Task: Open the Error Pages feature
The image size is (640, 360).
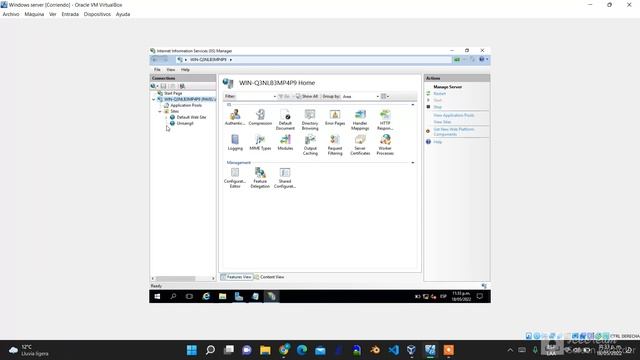Action: (335, 117)
